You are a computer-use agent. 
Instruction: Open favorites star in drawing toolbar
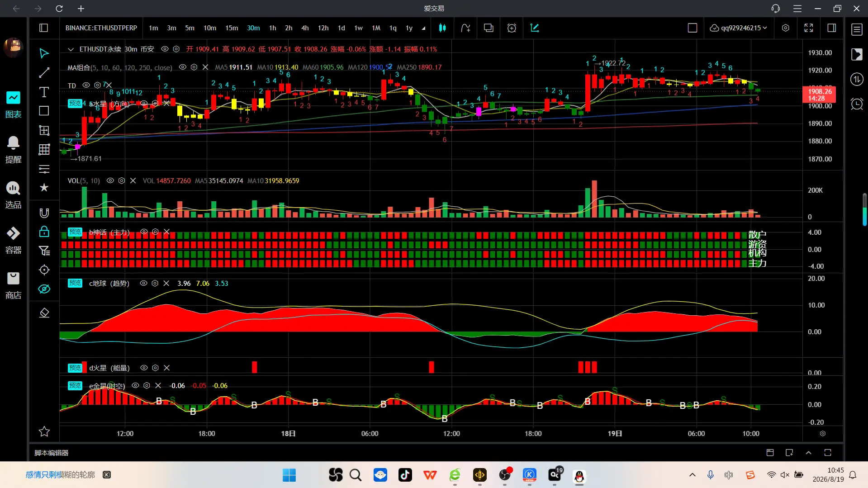pos(44,431)
